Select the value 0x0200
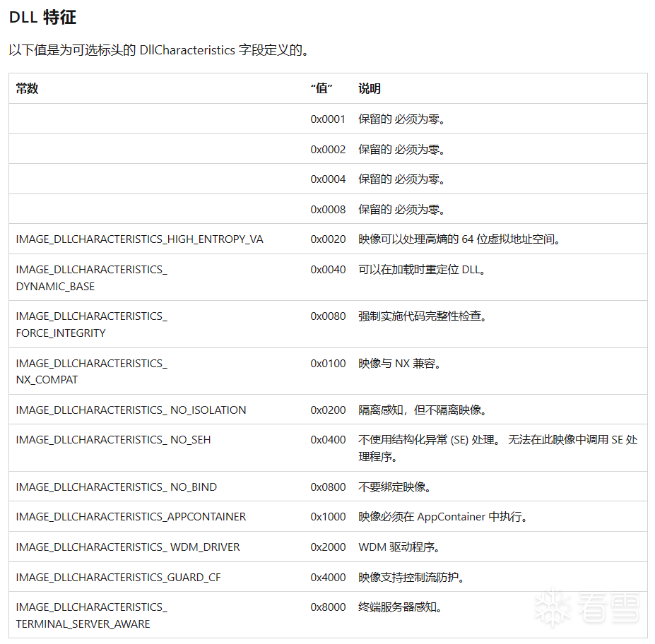The width and height of the screenshot is (655, 644). pos(328,410)
